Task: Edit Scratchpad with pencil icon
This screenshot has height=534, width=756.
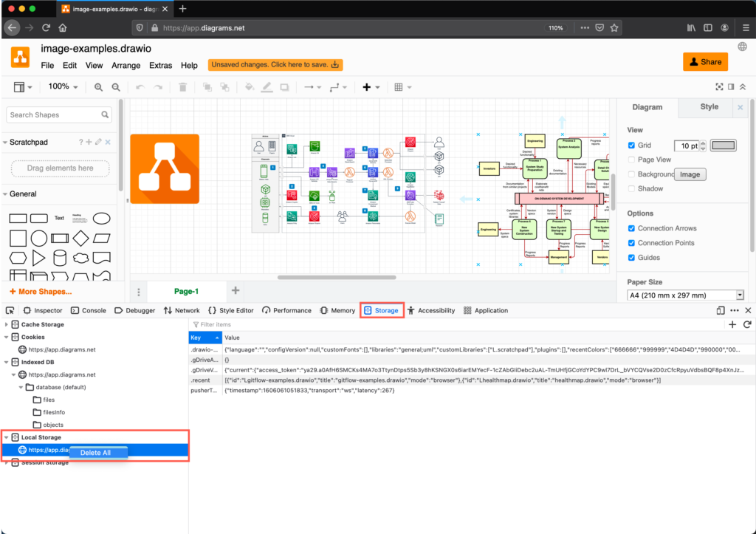Action: (x=98, y=142)
